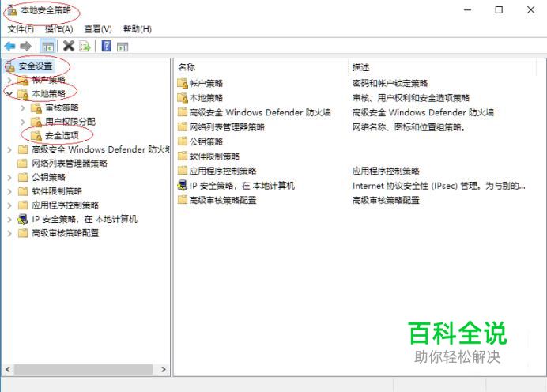Select 网络列表管理器策略 name in the list pane

(x=227, y=127)
